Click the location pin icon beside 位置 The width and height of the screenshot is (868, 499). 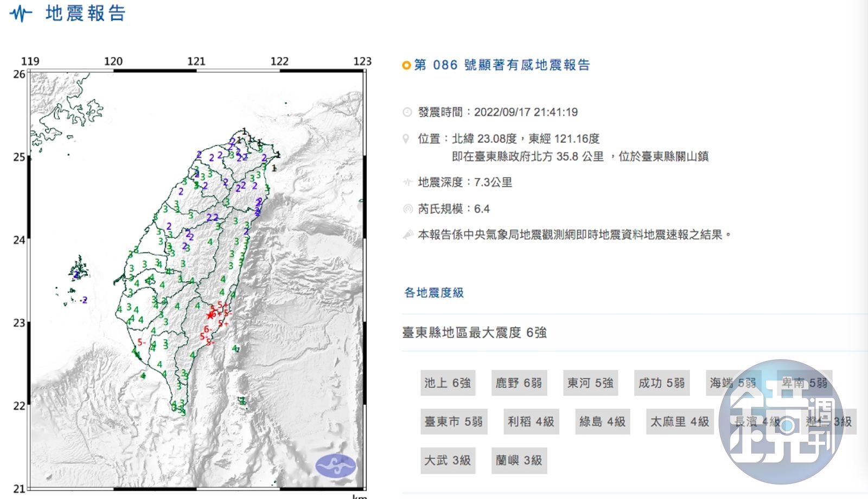(x=406, y=139)
